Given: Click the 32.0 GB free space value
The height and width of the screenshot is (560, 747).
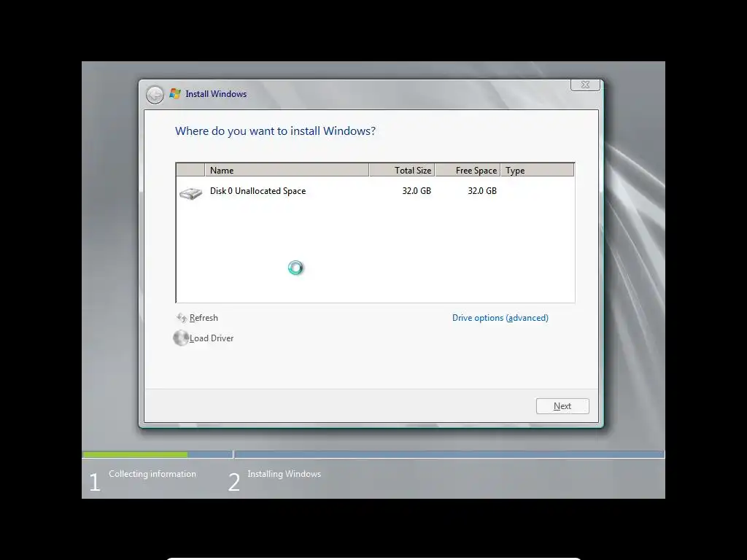Looking at the screenshot, I should [482, 191].
